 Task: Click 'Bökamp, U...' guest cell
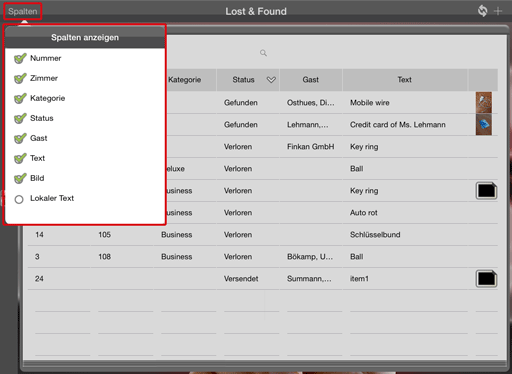tap(310, 257)
